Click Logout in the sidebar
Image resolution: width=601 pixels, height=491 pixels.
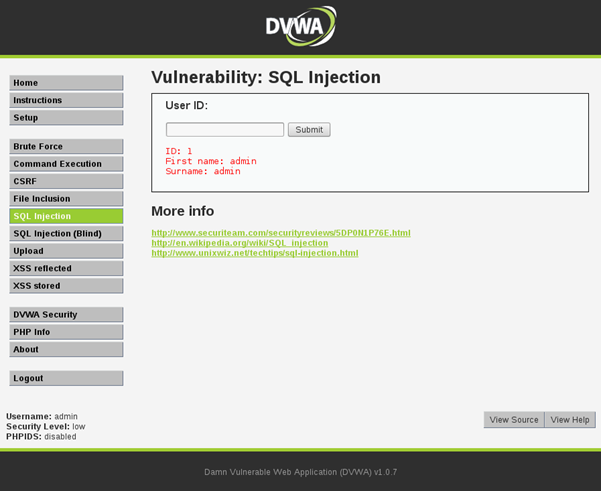click(x=66, y=378)
